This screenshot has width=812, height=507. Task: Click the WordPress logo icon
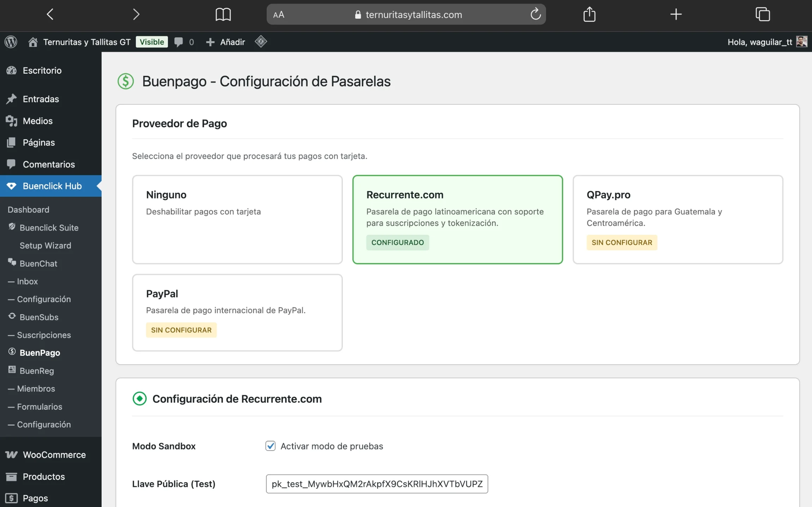tap(11, 42)
